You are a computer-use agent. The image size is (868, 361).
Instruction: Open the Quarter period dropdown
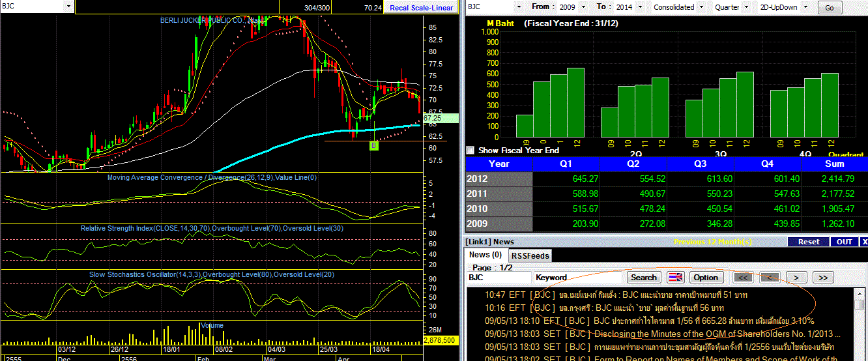pyautogui.click(x=745, y=7)
